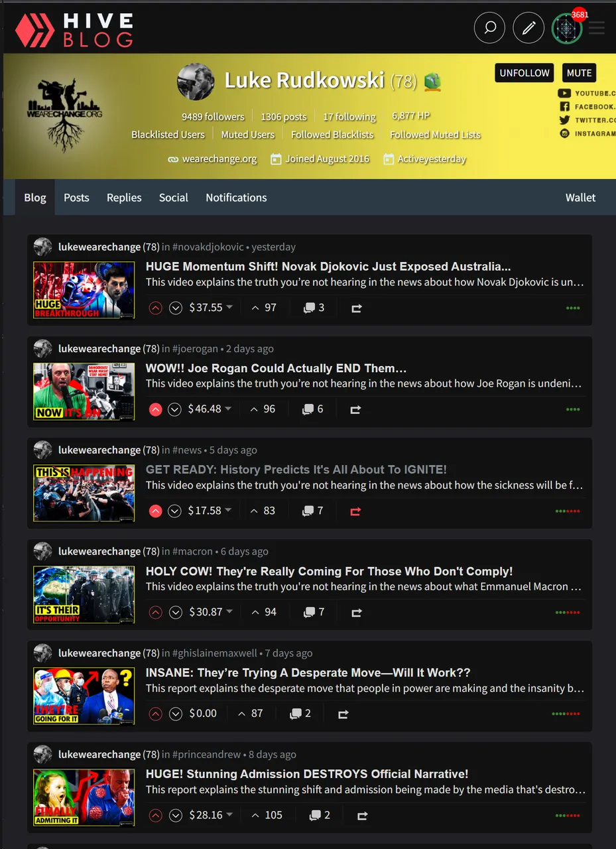Open user avatar with 3681 notifications
The image size is (616, 849).
coord(567,28)
